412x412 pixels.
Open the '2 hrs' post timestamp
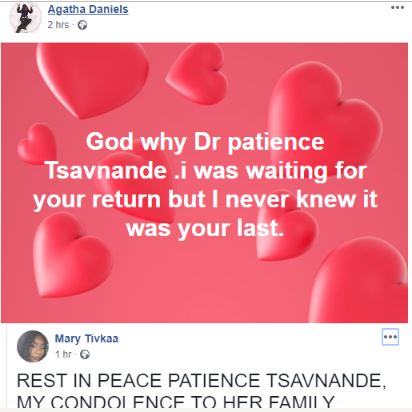[58, 25]
